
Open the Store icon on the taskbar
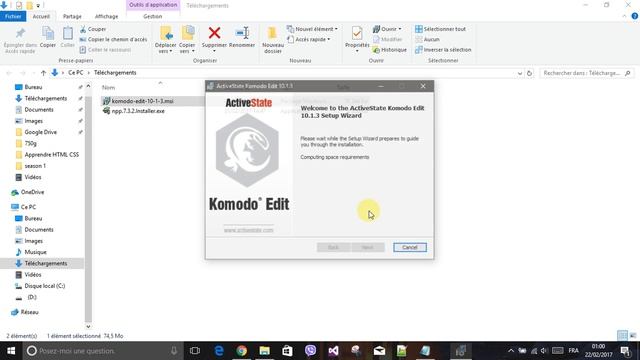pyautogui.click(x=287, y=351)
